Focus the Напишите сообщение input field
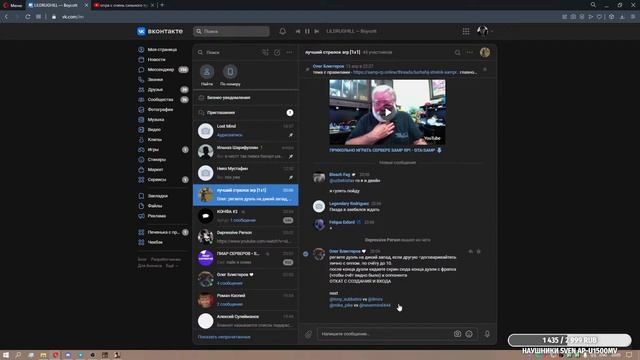Screen dimensions: 640x360 tap(384, 334)
